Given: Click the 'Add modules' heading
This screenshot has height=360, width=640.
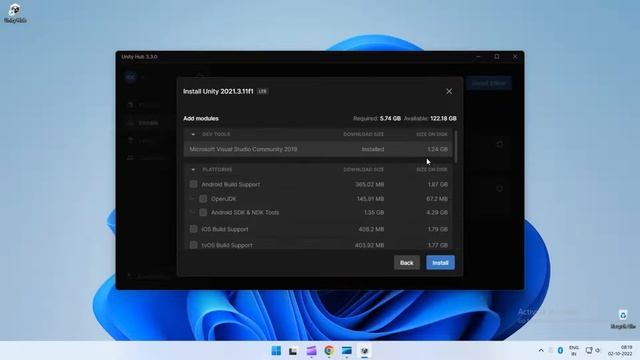Looking at the screenshot, I should [x=201, y=118].
